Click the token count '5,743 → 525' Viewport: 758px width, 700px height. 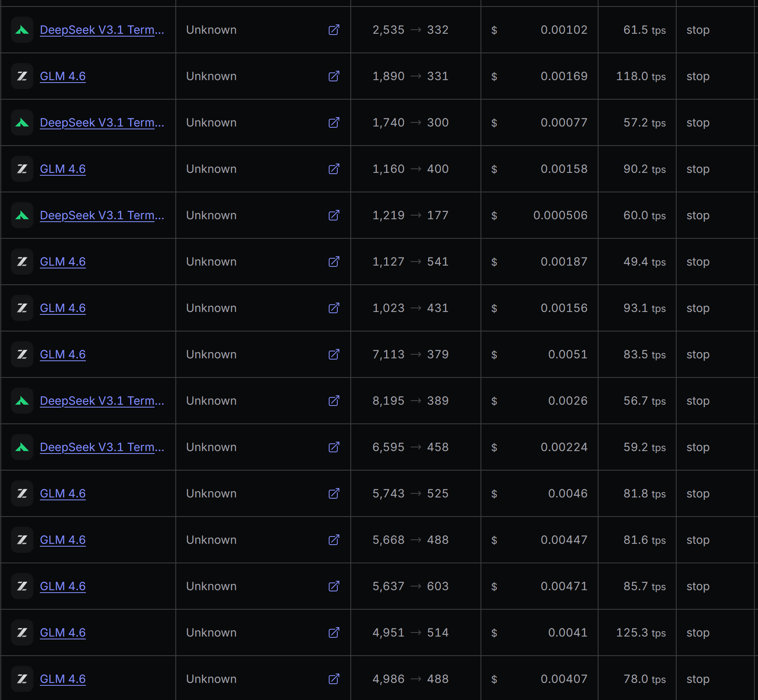pos(411,494)
